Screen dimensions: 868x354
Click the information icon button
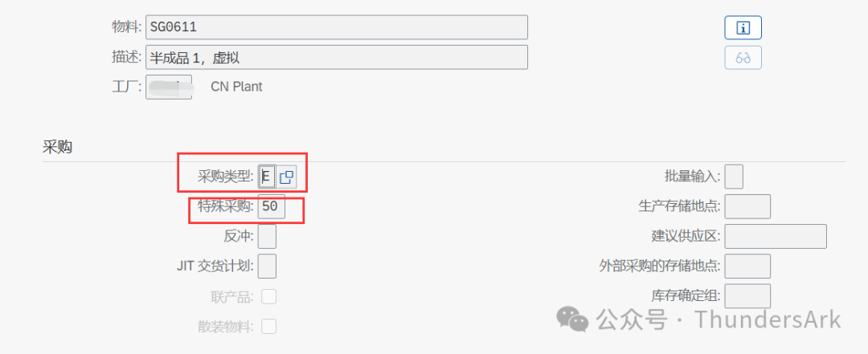(743, 28)
